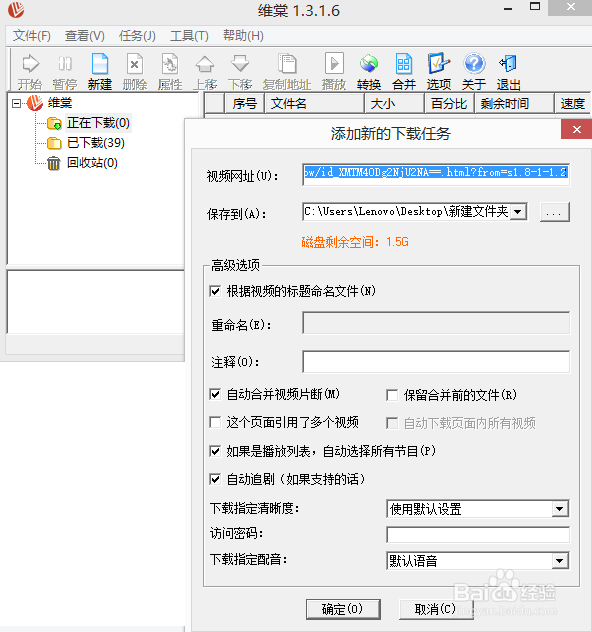
Task: Click the 访问密码 input field
Action: coord(478,535)
